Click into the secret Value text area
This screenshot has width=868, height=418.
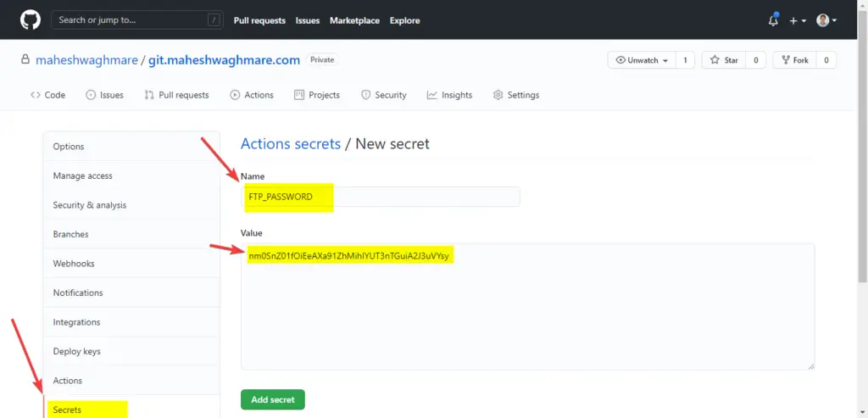pos(527,307)
